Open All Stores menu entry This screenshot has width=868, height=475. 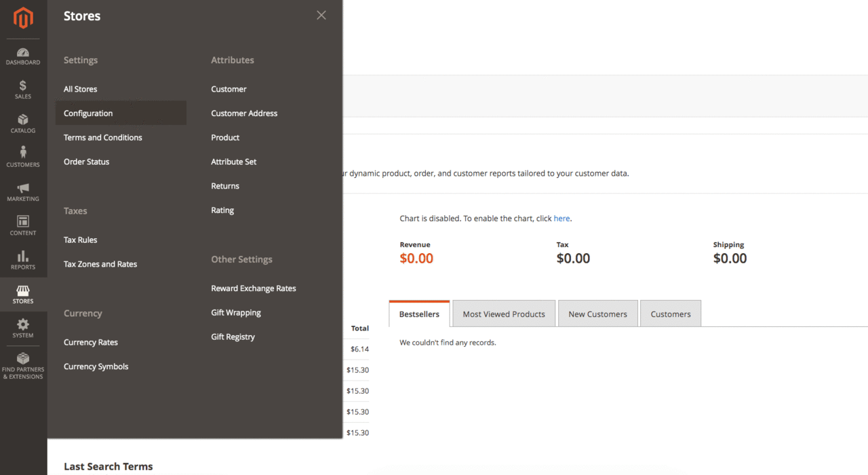pyautogui.click(x=80, y=89)
